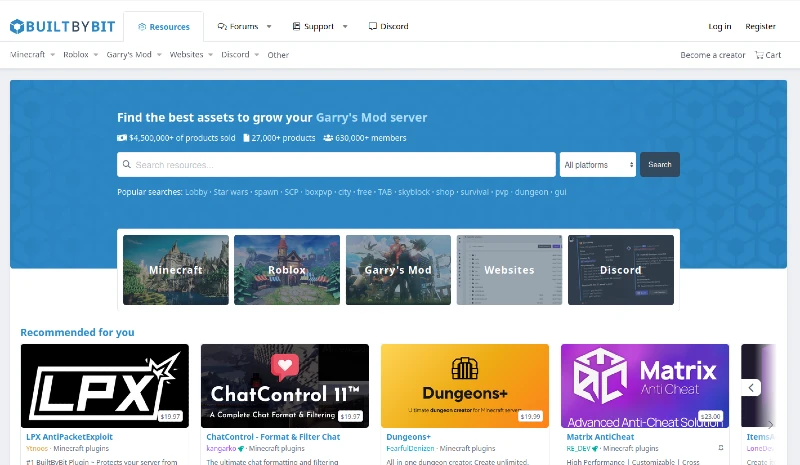Open the Support menu item
This screenshot has width=800, height=465.
coord(313,26)
